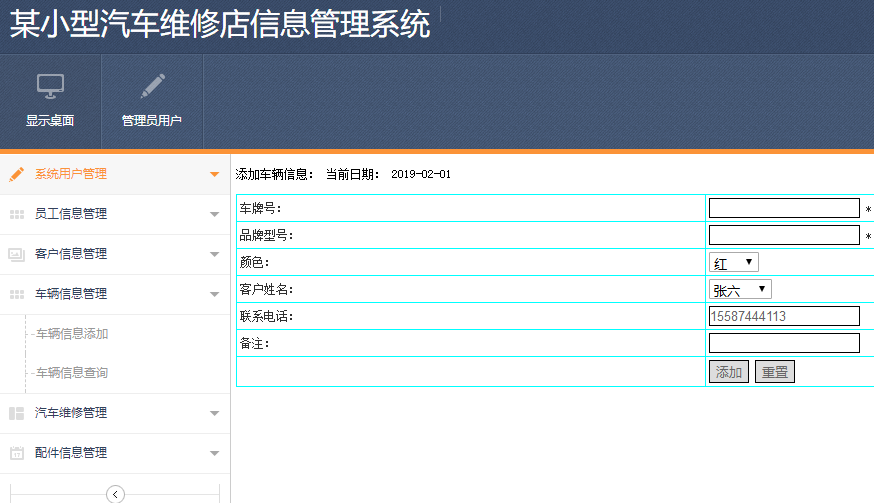Click the 车牌号 input field
This screenshot has height=503, width=874.
[x=783, y=208]
